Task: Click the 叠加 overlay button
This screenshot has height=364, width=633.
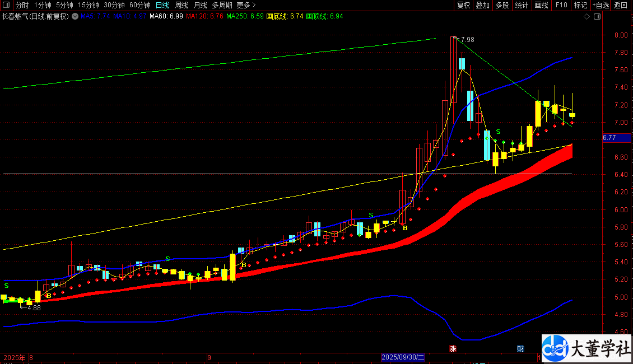Action: (x=482, y=5)
